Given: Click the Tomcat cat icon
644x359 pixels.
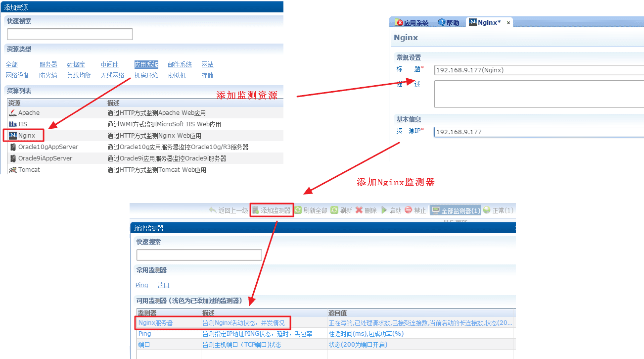Looking at the screenshot, I should click(13, 170).
